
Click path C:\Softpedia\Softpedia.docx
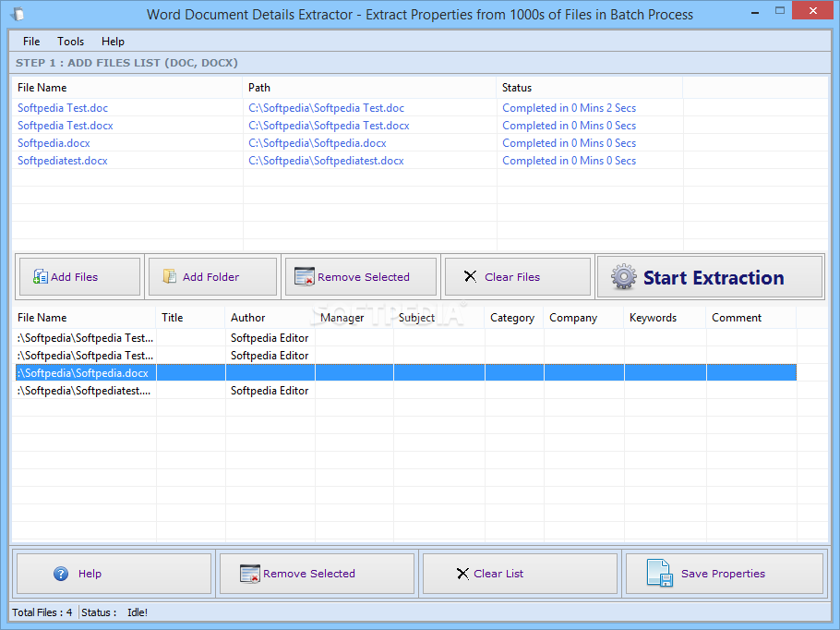pos(318,143)
